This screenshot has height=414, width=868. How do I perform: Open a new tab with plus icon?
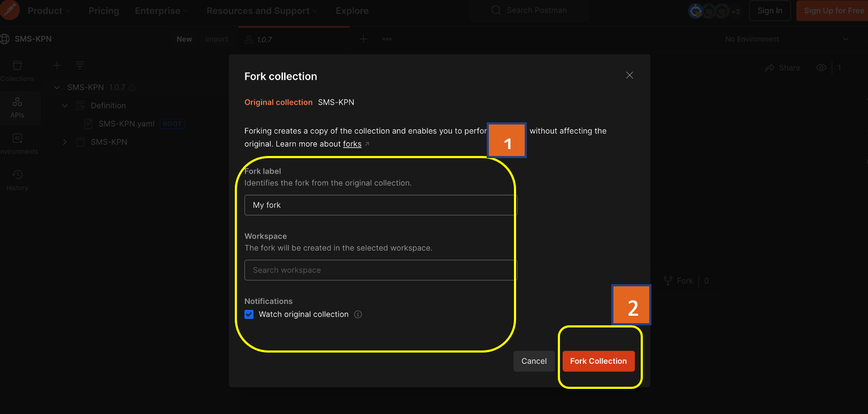click(x=363, y=39)
